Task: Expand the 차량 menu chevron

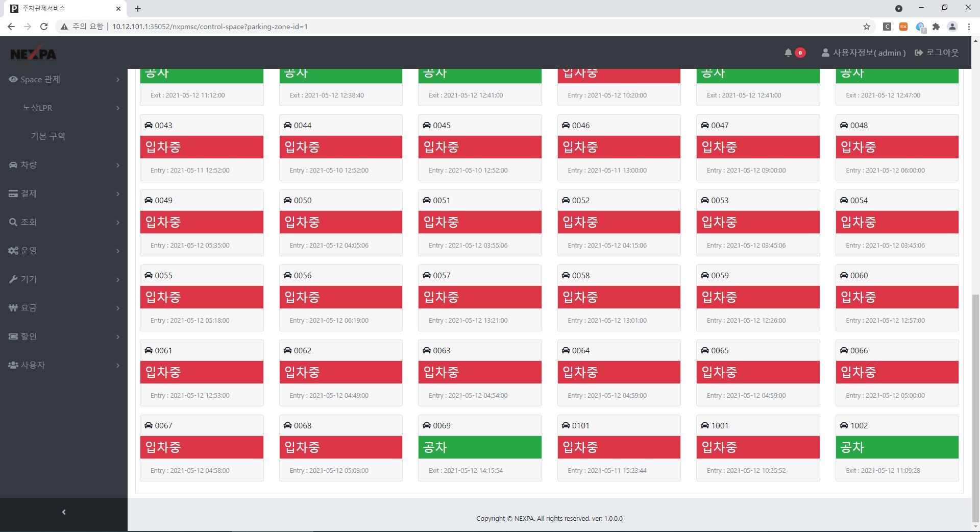Action: point(118,165)
